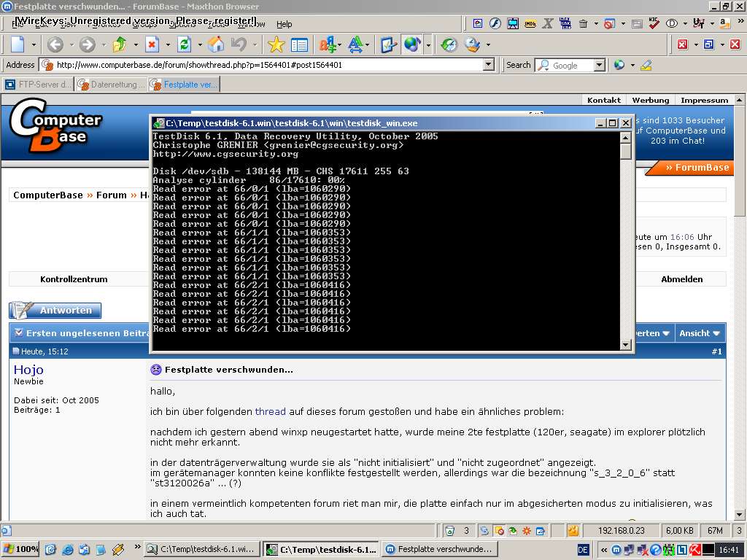Click the Maxthon tray icon
The image size is (747, 560).
tap(616, 550)
